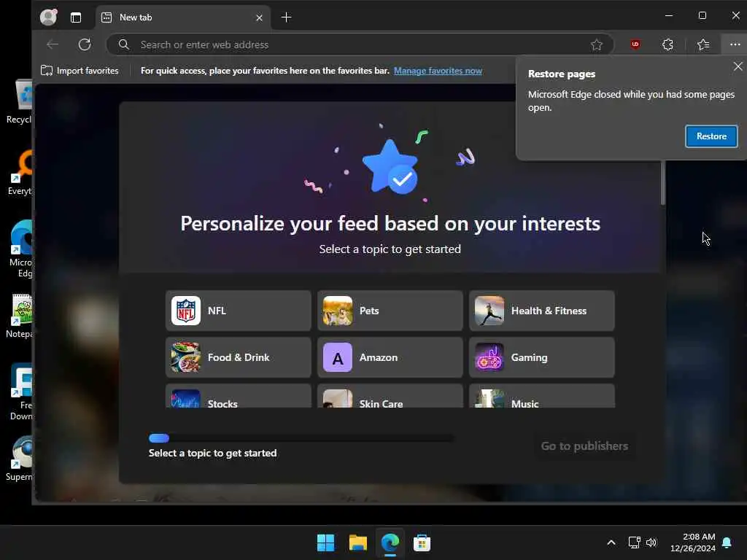Open network status tray icon

tap(634, 542)
